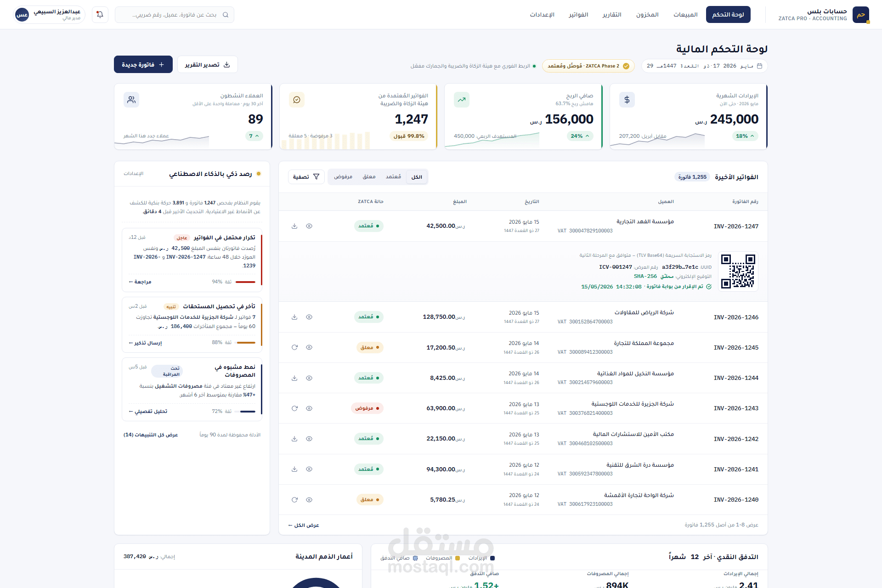Screen dimensions: 882x588
Task: Click the مراجعة link in duplicate alert
Action: pyautogui.click(x=140, y=282)
